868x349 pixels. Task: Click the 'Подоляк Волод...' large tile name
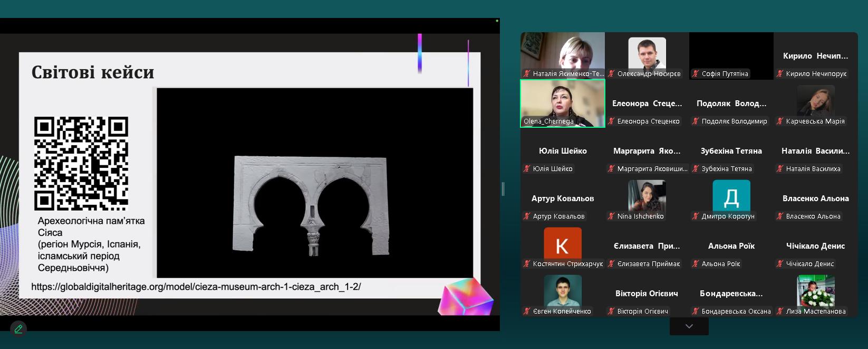(x=731, y=103)
